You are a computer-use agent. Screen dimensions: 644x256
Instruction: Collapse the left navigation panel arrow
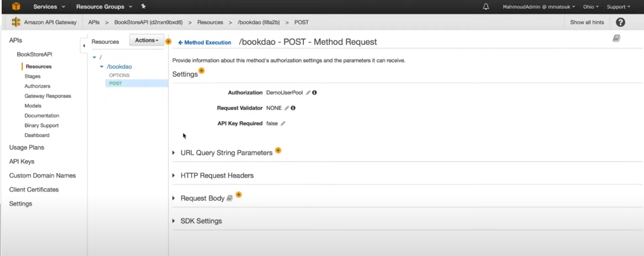[84, 46]
